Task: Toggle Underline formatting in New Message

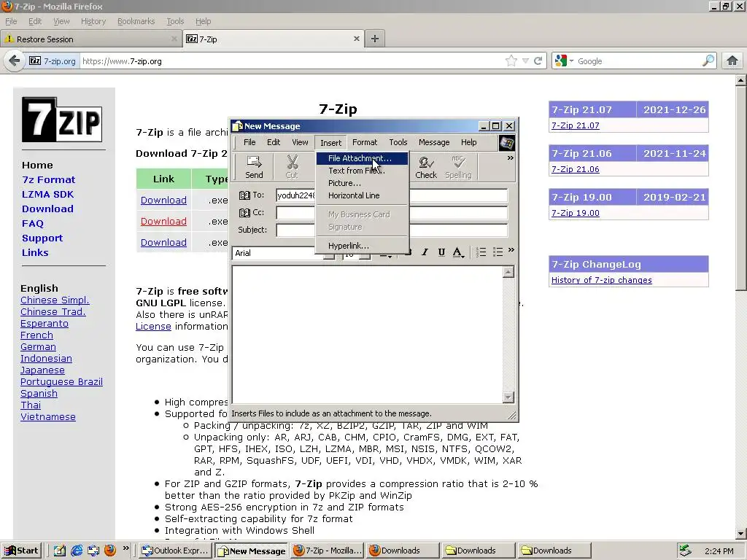Action: point(441,252)
